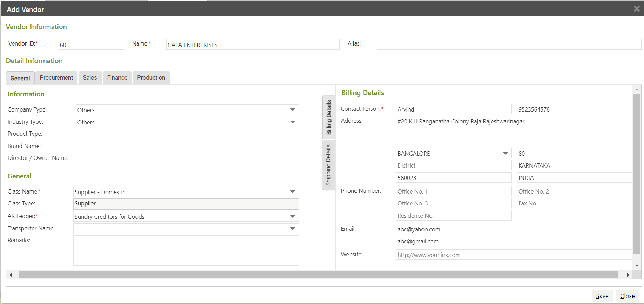Expand the Industry Type dropdown
The width and height of the screenshot is (644, 304).
point(293,122)
